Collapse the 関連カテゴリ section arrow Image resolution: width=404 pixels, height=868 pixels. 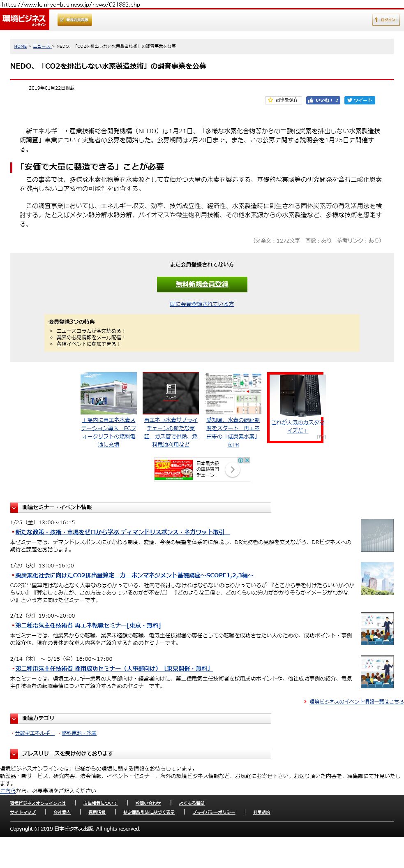[14, 719]
